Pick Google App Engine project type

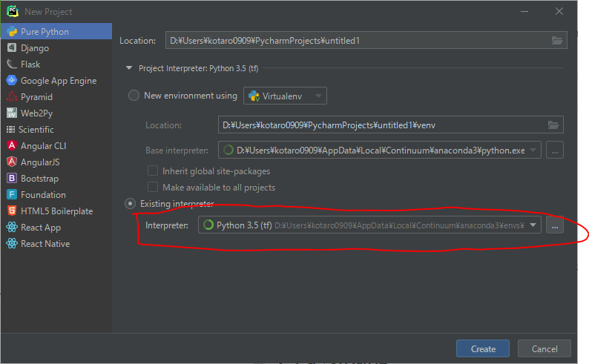click(56, 81)
